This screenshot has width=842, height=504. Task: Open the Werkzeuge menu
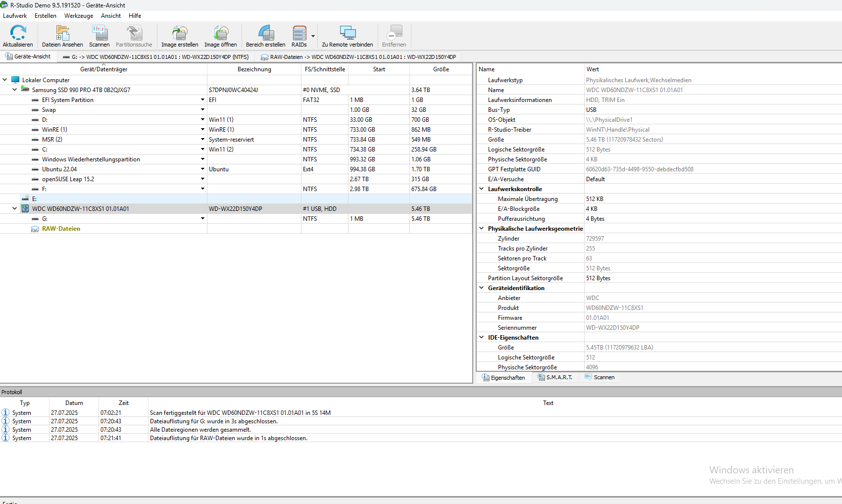[x=79, y=16]
